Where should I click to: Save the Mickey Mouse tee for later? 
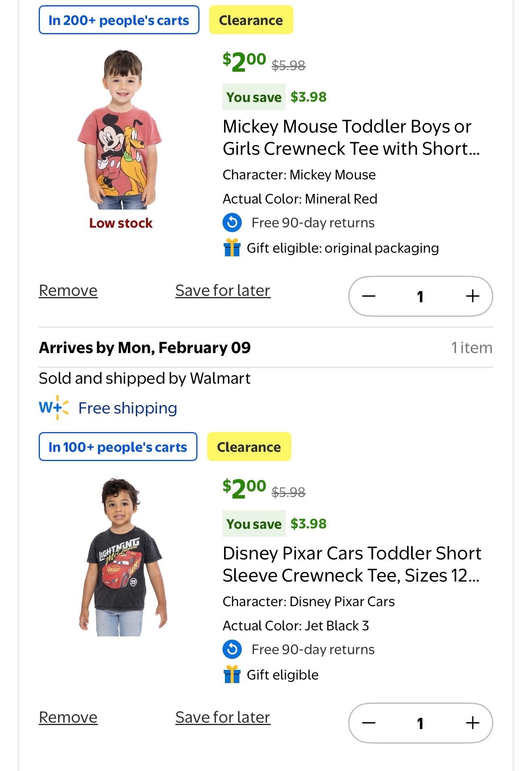pos(223,291)
